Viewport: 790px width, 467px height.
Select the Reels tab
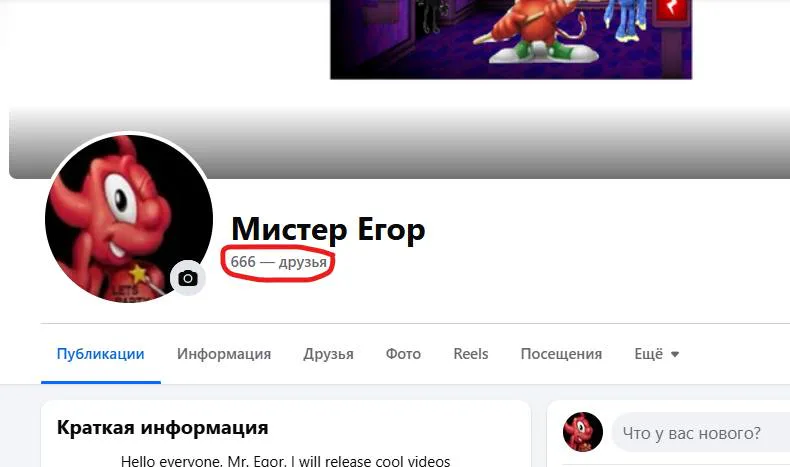click(x=471, y=354)
